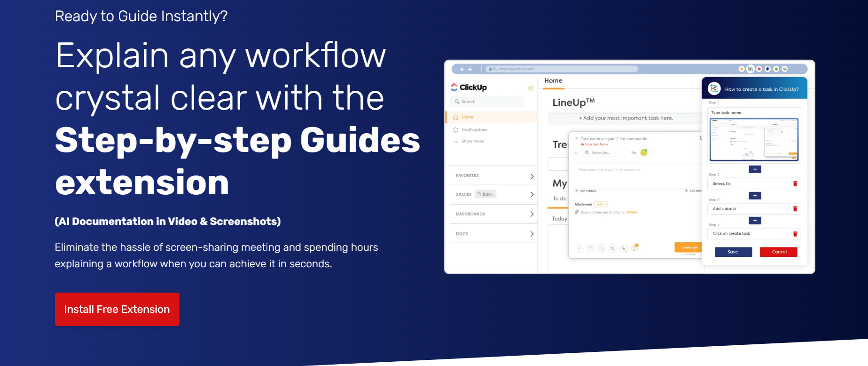Expand the FAVORITES section chevron
The width and height of the screenshot is (868, 366).
[x=532, y=176]
